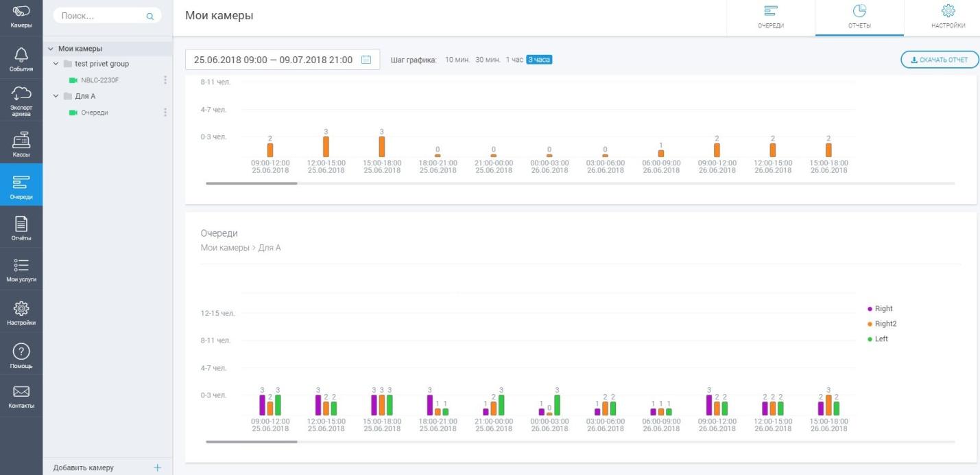Image resolution: width=980 pixels, height=475 pixels.
Task: Open Events bell icon in sidebar
Action: click(21, 60)
